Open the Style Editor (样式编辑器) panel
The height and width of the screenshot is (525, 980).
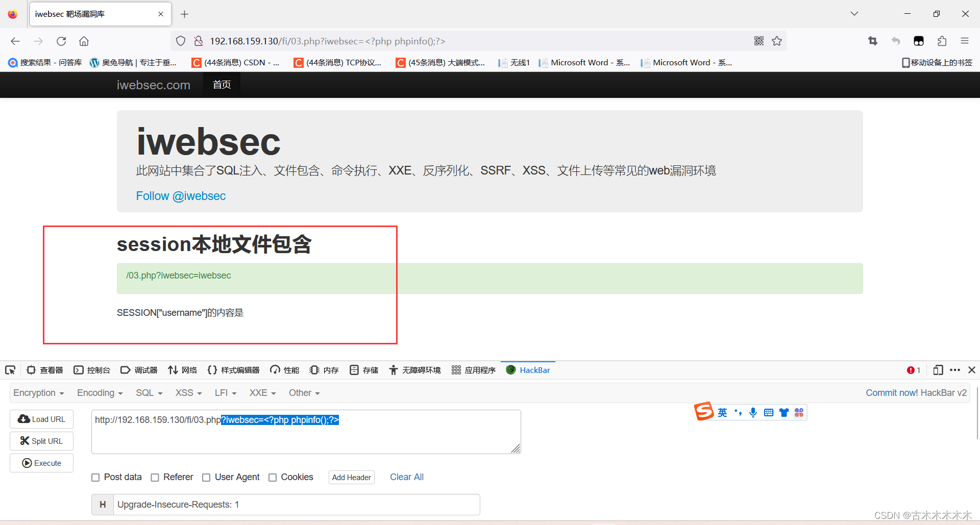pos(233,370)
